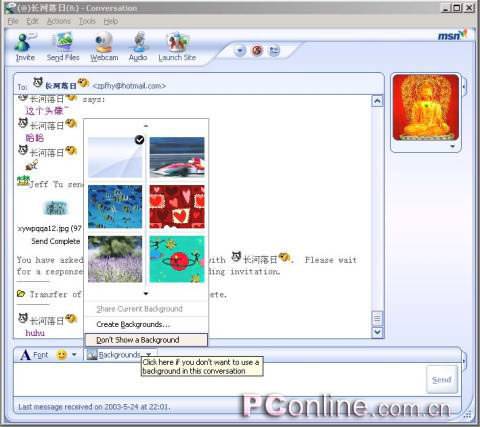The width and height of the screenshot is (480, 427).
Task: Open the Tools menu
Action: 87,21
